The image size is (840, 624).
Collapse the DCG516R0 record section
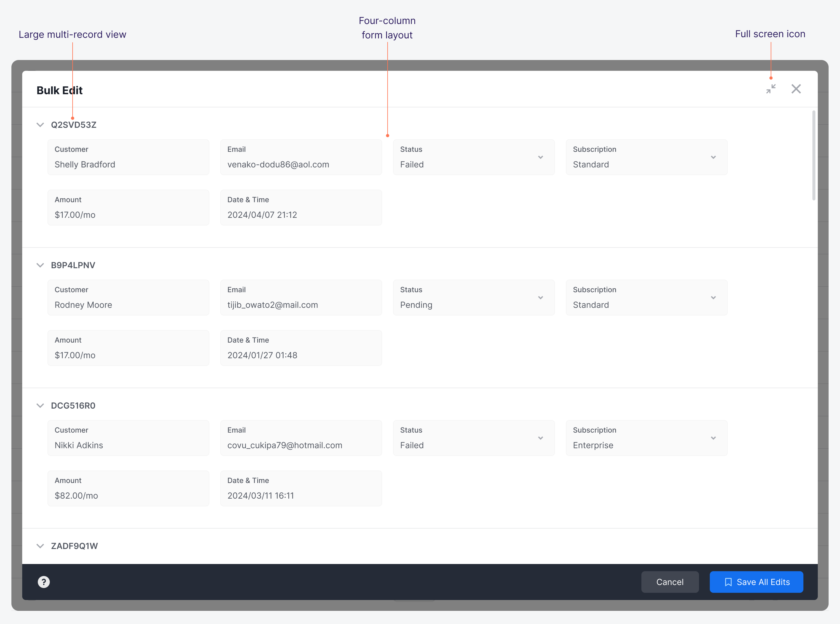(40, 406)
